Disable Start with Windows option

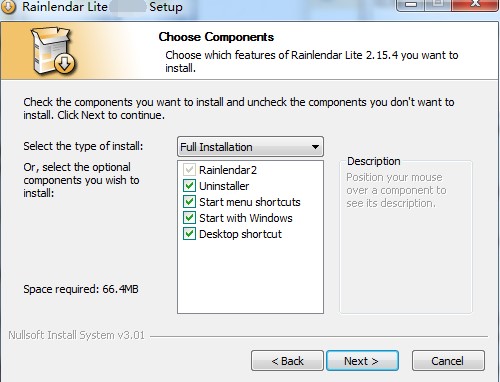pyautogui.click(x=189, y=218)
